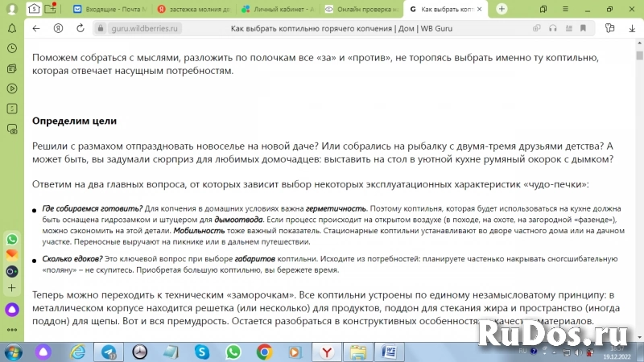Click the text Сколько едоков?
The width and height of the screenshot is (644, 362).
click(x=72, y=259)
